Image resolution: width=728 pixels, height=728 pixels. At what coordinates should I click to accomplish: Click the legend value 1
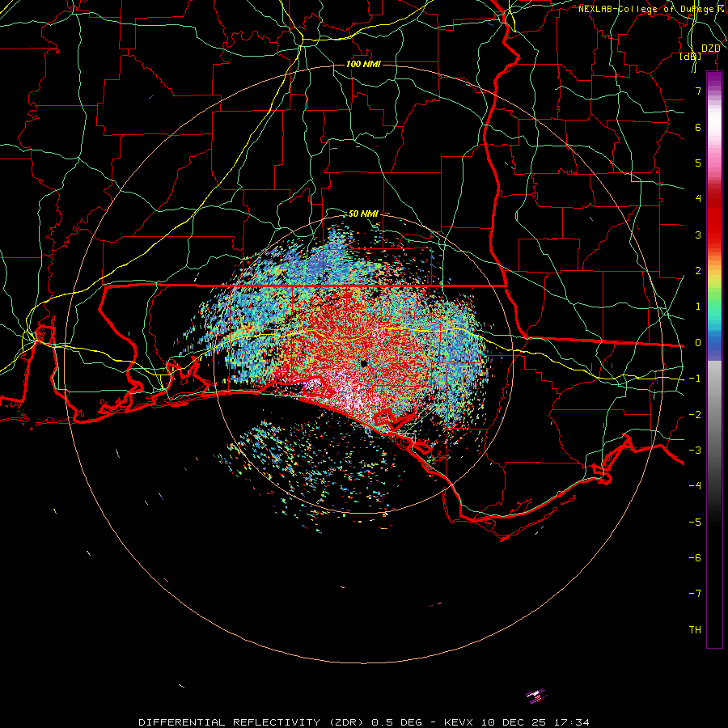tap(698, 307)
